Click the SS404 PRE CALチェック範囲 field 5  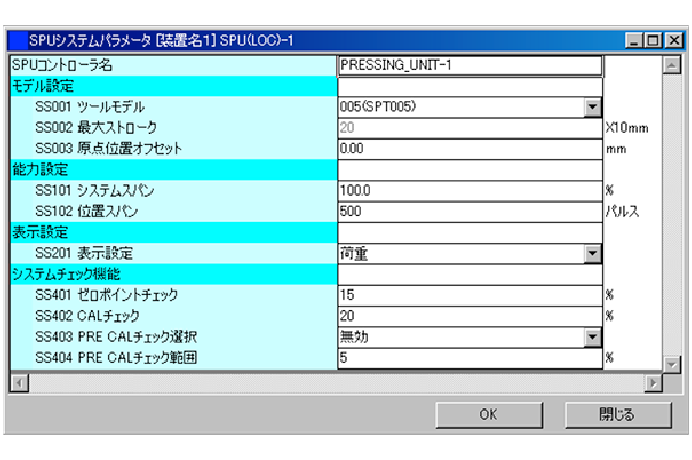(x=470, y=358)
